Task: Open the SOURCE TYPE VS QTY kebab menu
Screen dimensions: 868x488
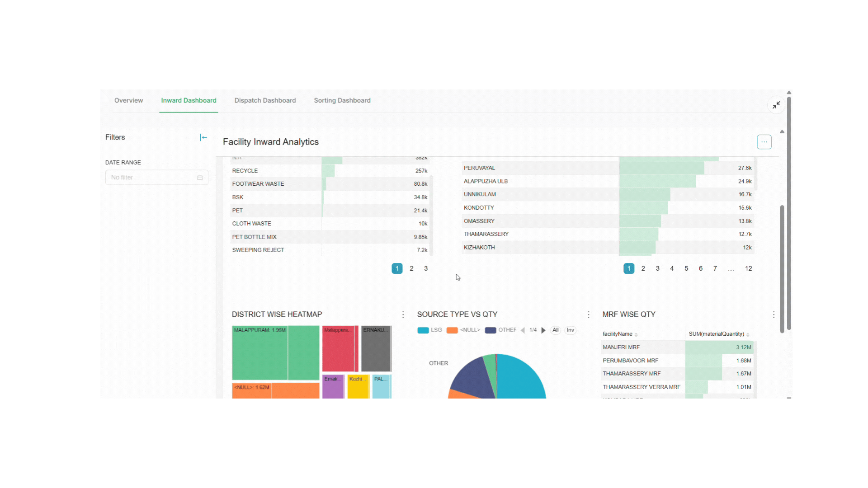Action: click(589, 314)
